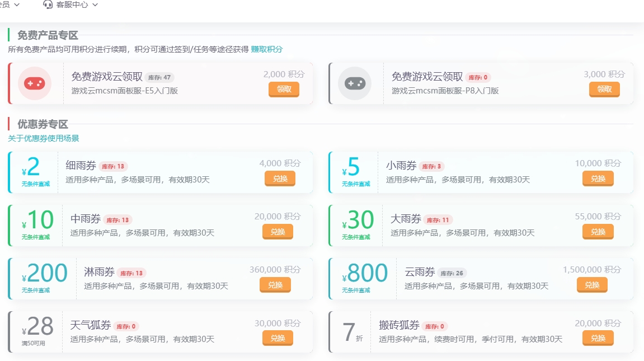Click the 库存 47 stock badge
This screenshot has width=644, height=361.
point(159,77)
